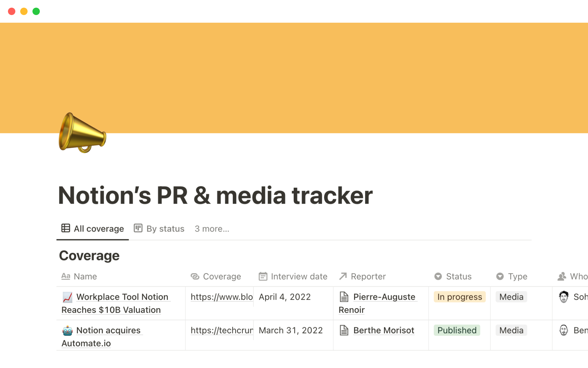Click the megaphone page icon

(x=82, y=132)
